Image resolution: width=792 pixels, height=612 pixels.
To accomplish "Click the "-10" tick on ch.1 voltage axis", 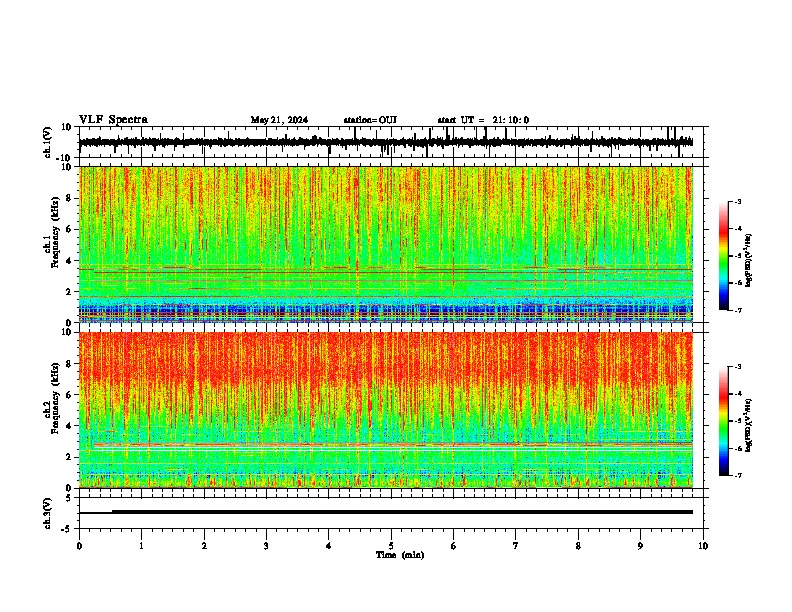I will 65,158.
